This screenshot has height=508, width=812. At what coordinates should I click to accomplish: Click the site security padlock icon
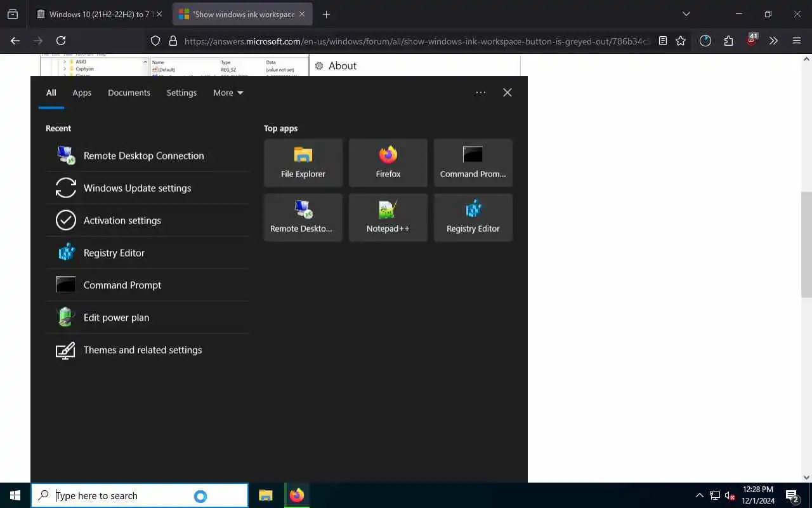(173, 41)
